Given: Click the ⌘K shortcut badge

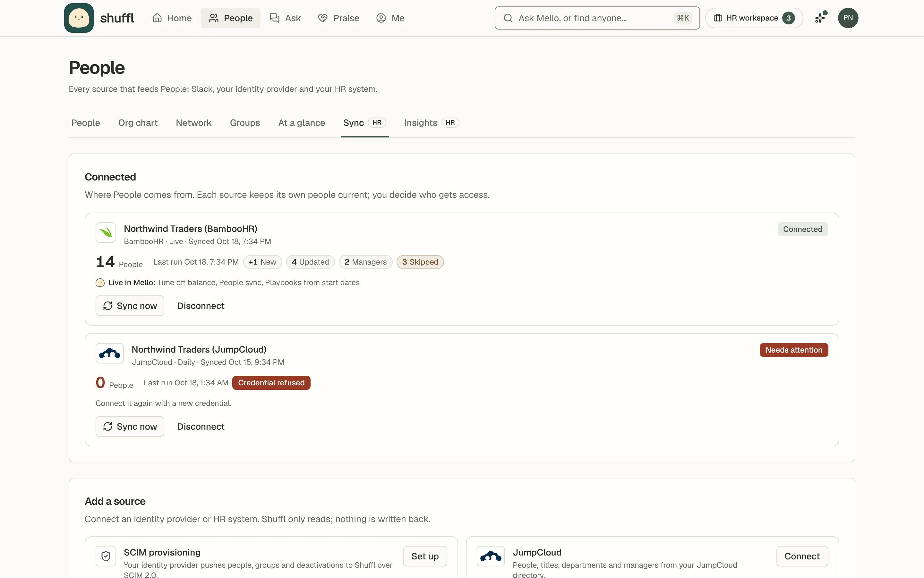Looking at the screenshot, I should point(683,18).
